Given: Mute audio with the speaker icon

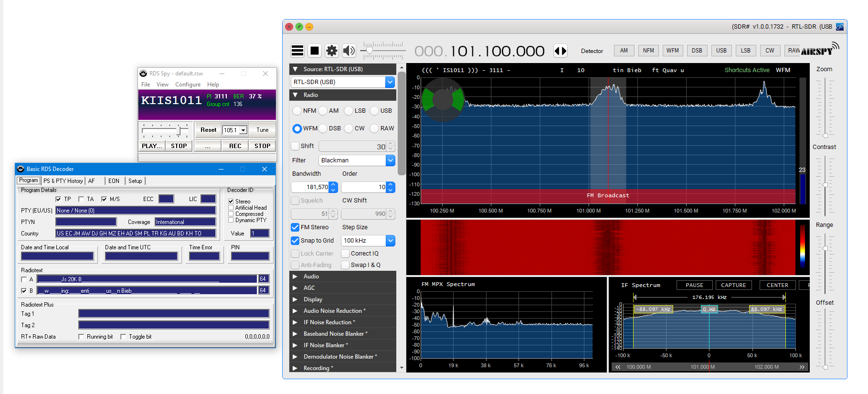Looking at the screenshot, I should 349,51.
